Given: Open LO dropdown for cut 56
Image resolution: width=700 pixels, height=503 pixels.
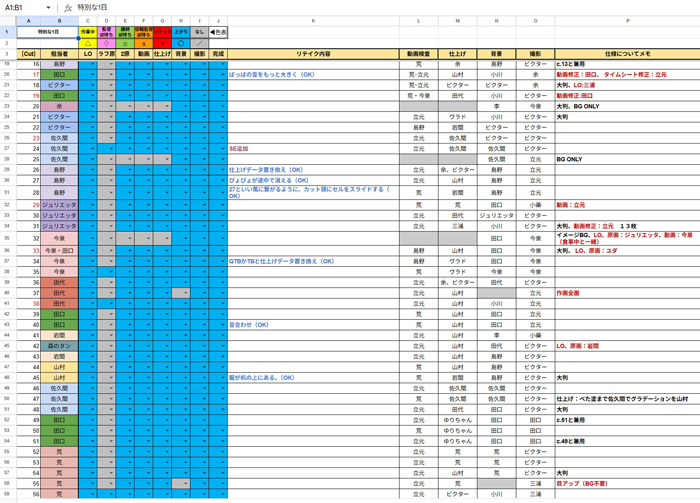Looking at the screenshot, I should 92,494.
